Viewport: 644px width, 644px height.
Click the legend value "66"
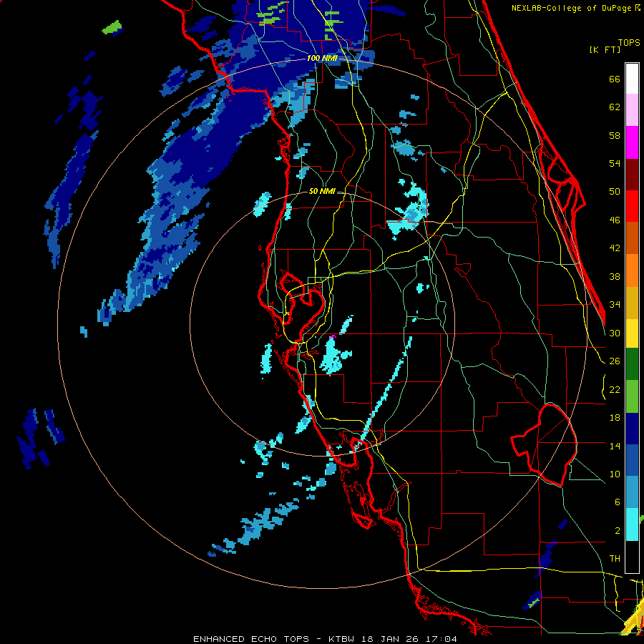[x=615, y=79]
